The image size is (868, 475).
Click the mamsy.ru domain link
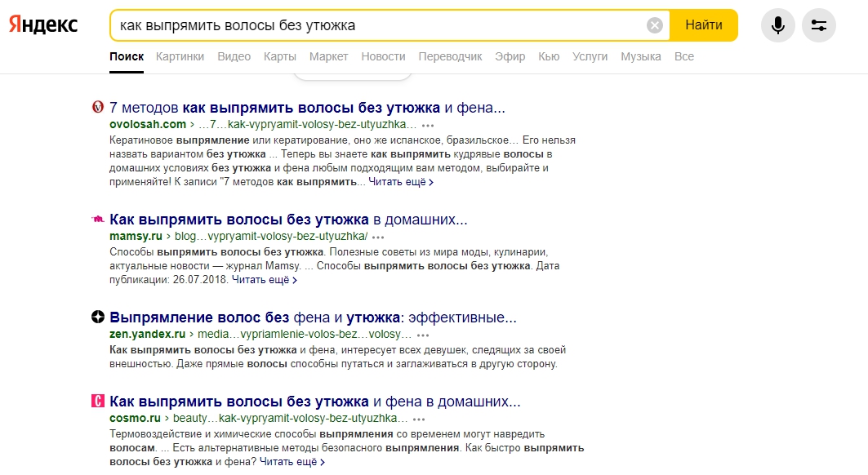(136, 237)
